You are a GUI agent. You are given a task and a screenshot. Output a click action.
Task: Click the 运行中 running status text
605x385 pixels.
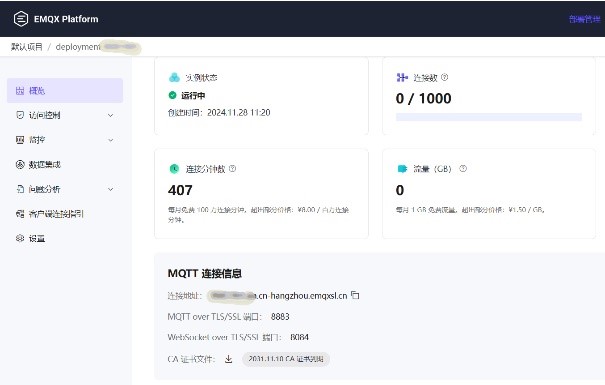click(x=193, y=96)
